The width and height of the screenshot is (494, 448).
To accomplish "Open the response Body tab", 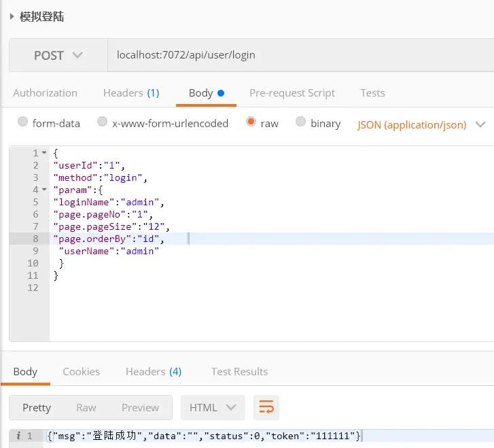I will pos(25,372).
